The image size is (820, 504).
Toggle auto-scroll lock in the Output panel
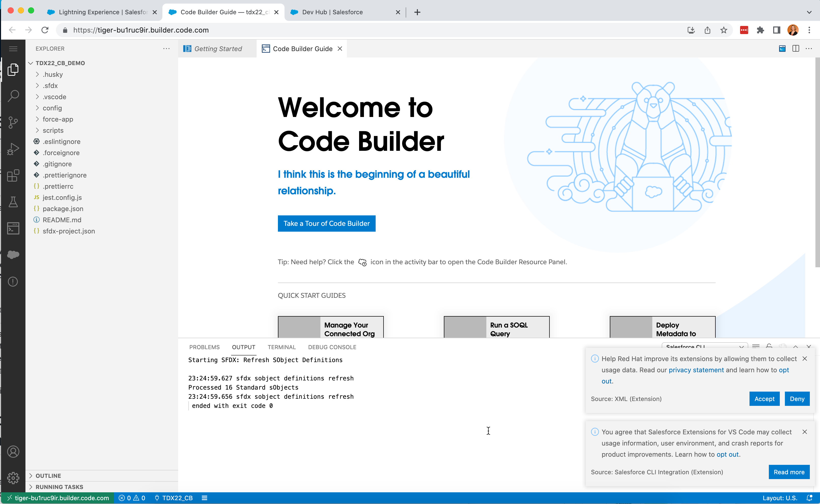769,347
